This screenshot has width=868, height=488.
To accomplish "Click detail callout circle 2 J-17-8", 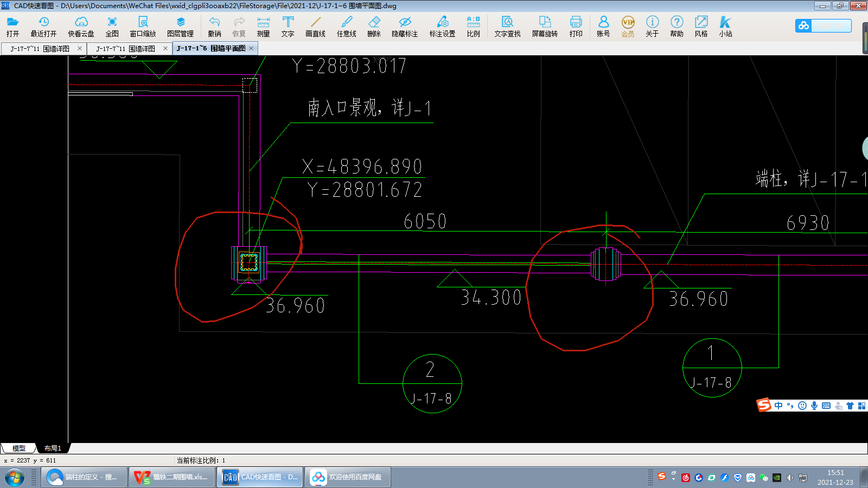I will (432, 384).
